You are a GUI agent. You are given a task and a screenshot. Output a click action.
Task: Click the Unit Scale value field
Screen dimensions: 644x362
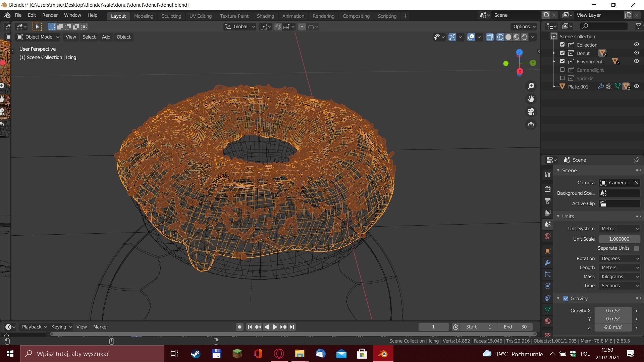tap(619, 239)
